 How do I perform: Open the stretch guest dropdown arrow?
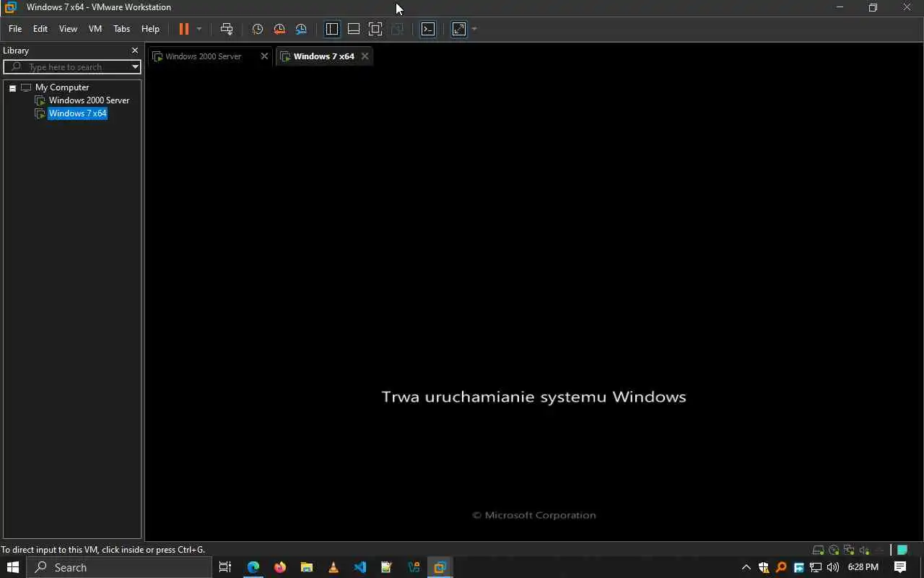(474, 29)
